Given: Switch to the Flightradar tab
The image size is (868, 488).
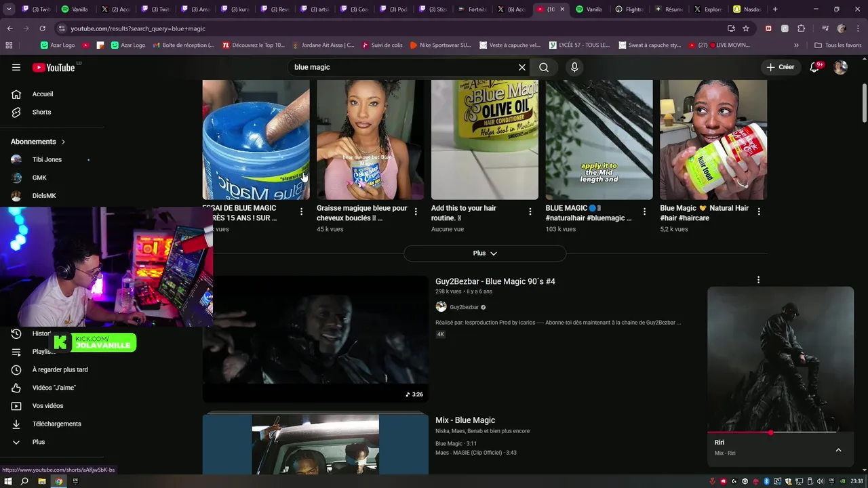Looking at the screenshot, I should 629,9.
